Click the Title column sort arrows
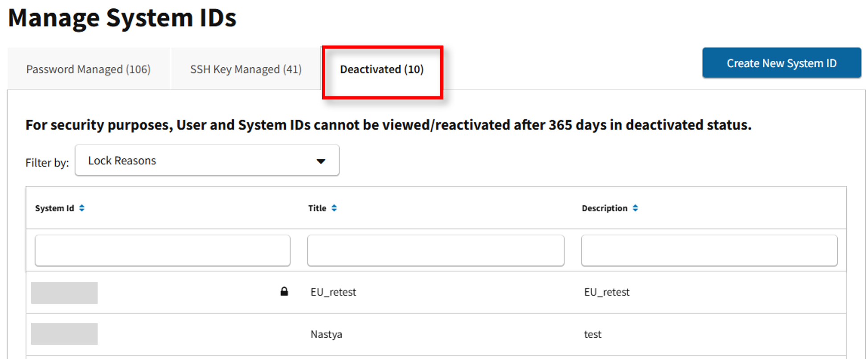868x359 pixels. point(334,208)
